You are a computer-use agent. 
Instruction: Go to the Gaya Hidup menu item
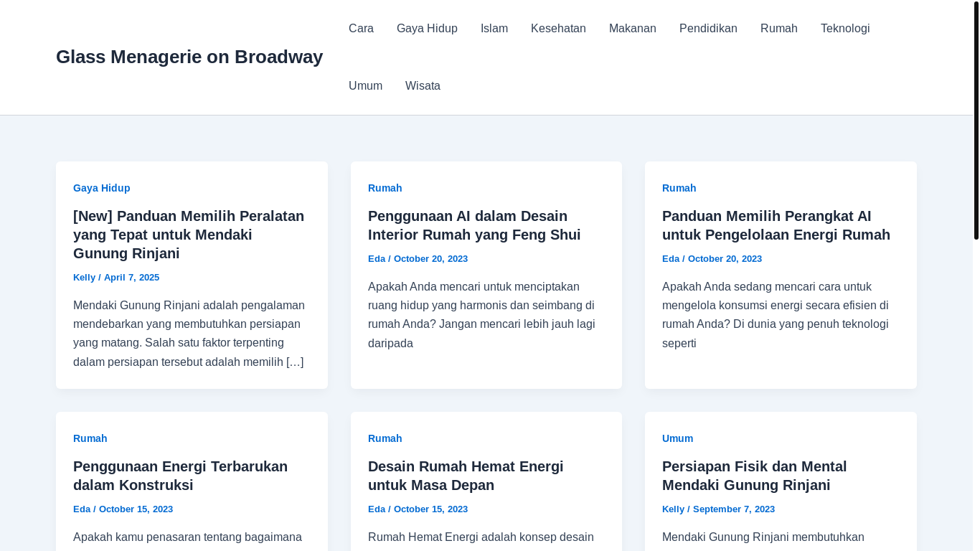[427, 29]
